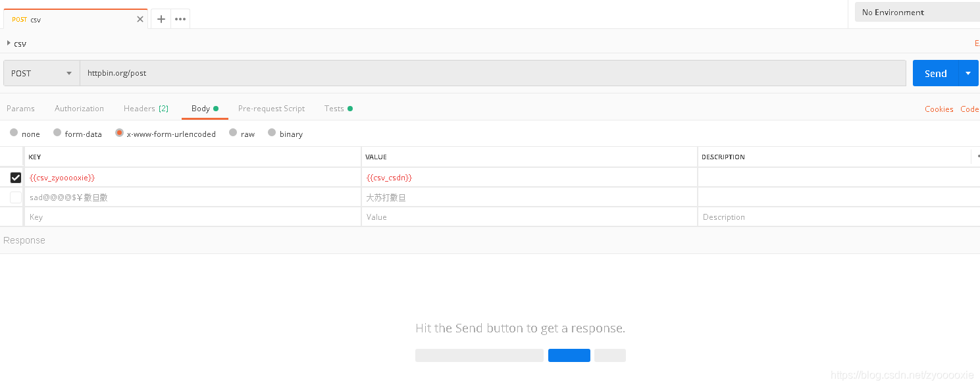This screenshot has height=387, width=980.
Task: Click the Response section label
Action: pyautogui.click(x=24, y=240)
